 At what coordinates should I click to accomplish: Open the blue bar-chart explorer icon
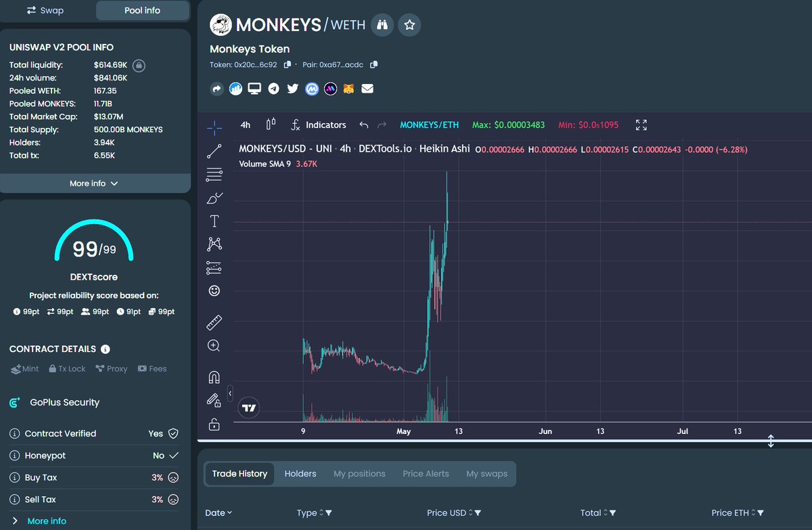pos(235,89)
